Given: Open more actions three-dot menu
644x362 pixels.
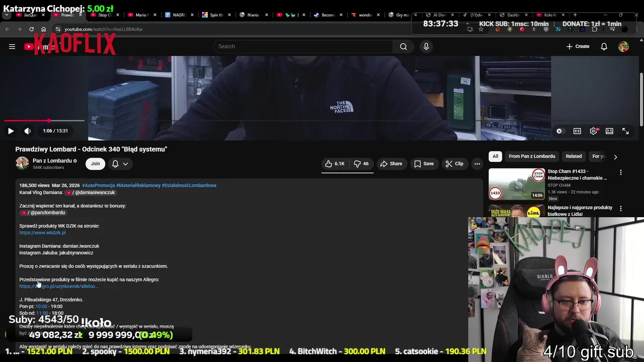Looking at the screenshot, I should (x=477, y=164).
